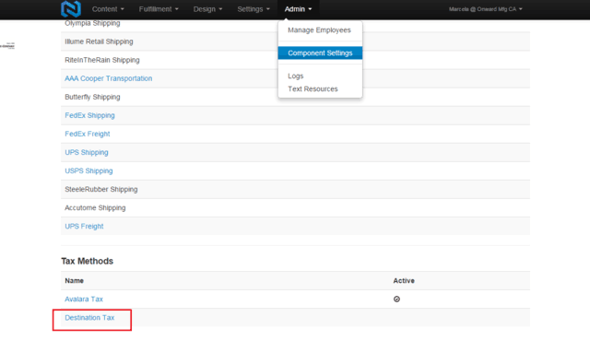Click the Avalara Tax active checkmark icon
The height and width of the screenshot is (364, 590).
tap(396, 299)
